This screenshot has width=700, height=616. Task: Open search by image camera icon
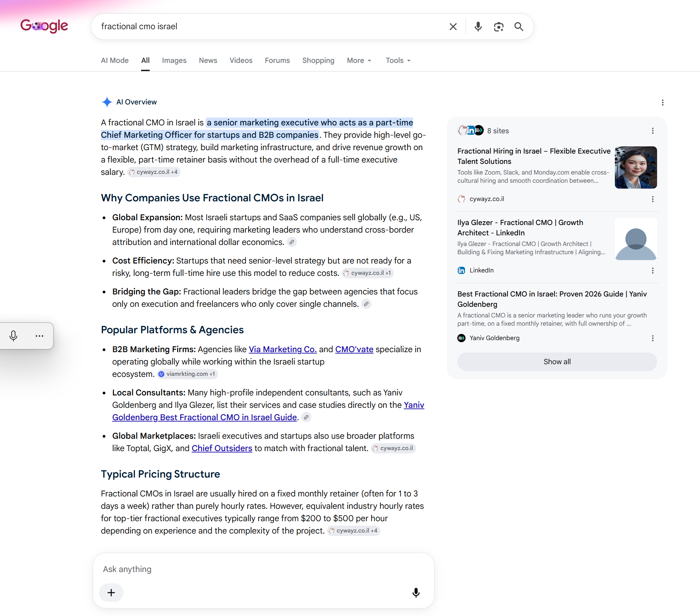coord(498,26)
